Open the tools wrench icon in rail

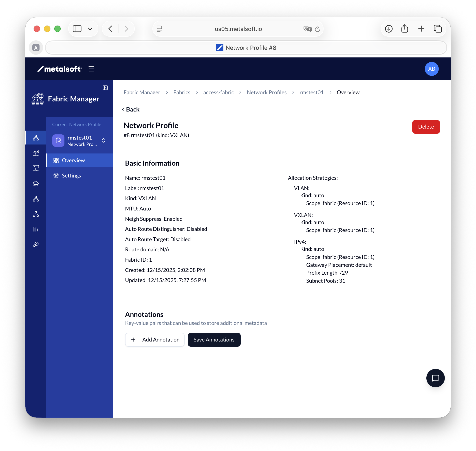[x=36, y=245]
